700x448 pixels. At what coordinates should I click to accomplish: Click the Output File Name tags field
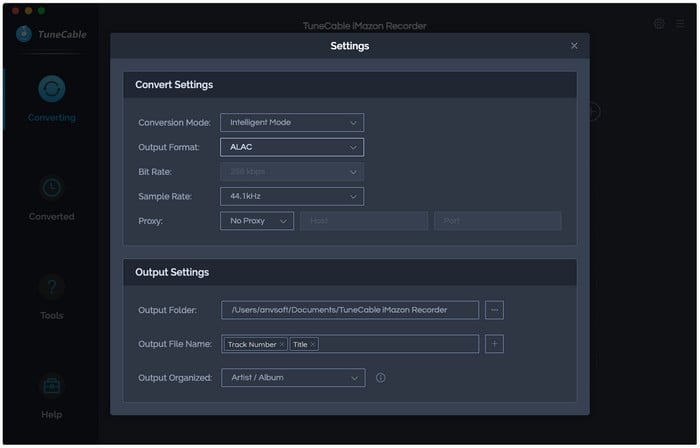(350, 344)
